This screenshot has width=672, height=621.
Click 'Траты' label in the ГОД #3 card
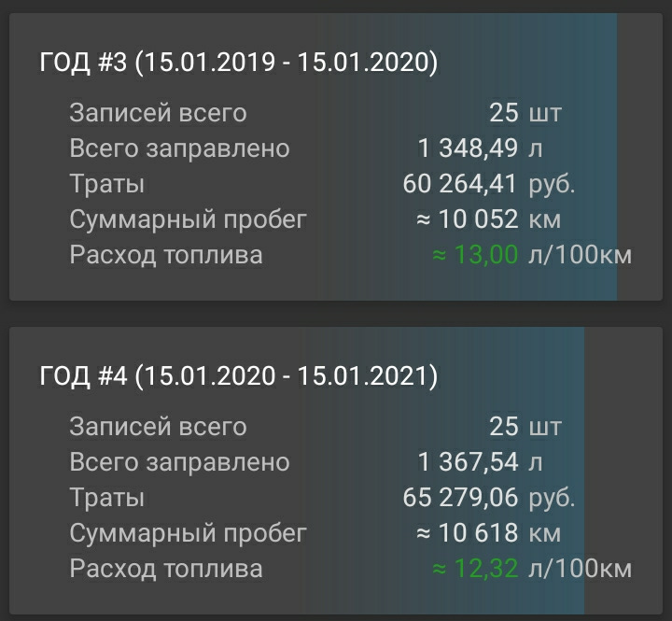pos(106,184)
